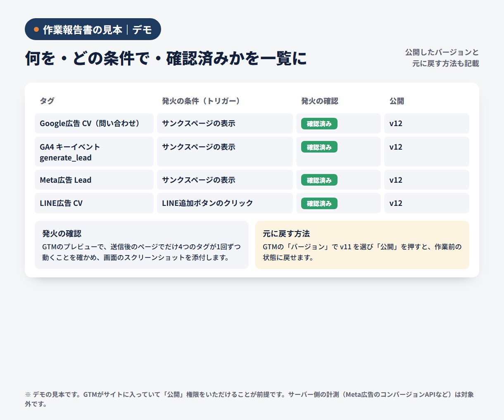Click the heading 何を・どの条件で・確認済みかを一覧に
The image size is (504, 420).
166,58
